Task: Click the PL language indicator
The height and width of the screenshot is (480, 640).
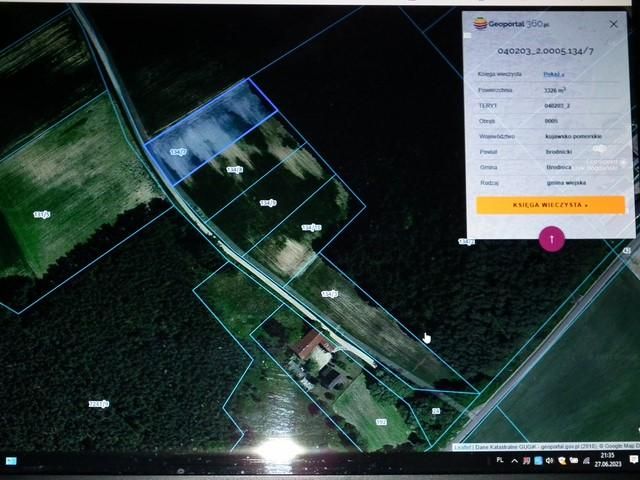Action: coord(500,460)
